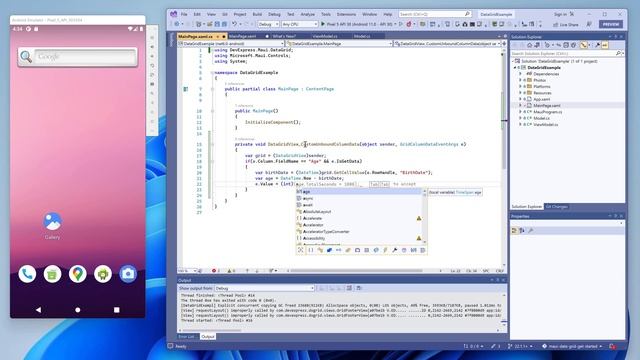This screenshot has width=640, height=360.
Task: Open the debug target device dropdown arrow
Action: click(x=395, y=24)
